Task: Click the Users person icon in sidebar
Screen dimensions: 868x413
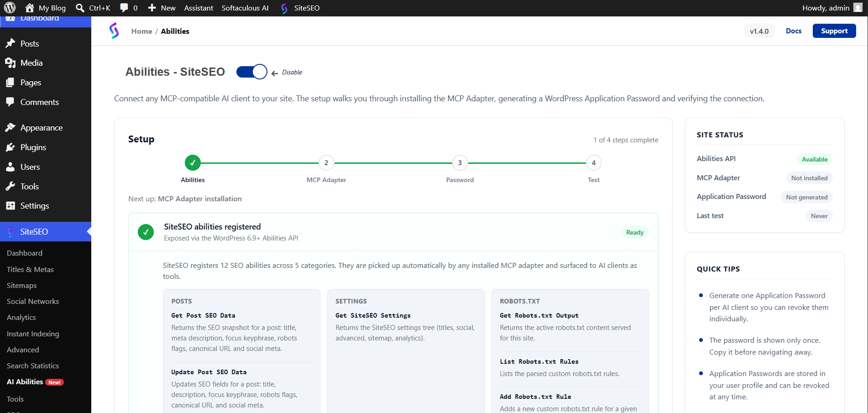Action: coord(10,167)
